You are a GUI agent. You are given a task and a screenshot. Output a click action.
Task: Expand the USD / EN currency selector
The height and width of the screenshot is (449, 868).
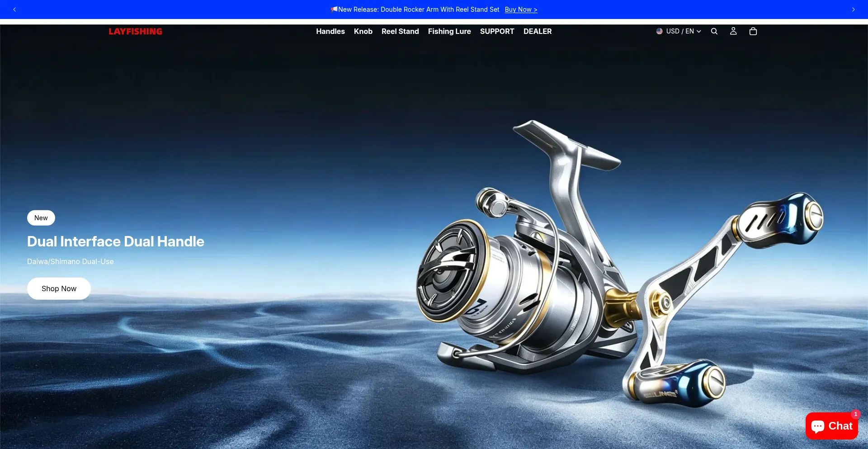[679, 31]
